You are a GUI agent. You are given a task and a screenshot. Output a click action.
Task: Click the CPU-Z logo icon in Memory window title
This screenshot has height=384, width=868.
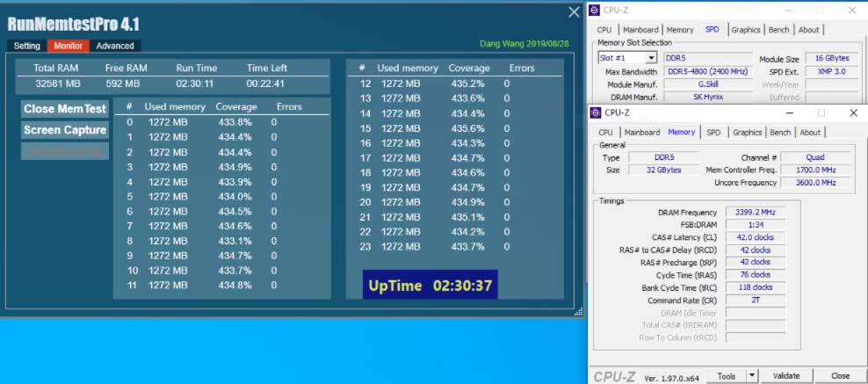coord(595,112)
